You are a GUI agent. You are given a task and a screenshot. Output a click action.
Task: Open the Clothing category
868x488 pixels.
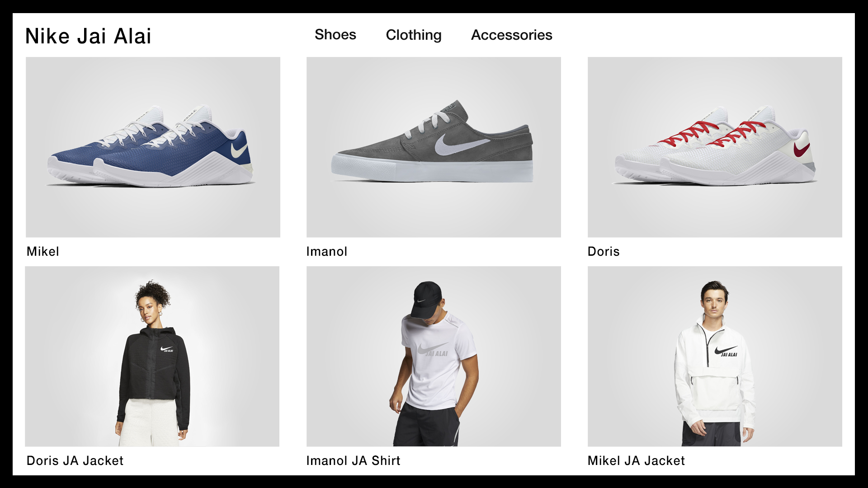(414, 35)
